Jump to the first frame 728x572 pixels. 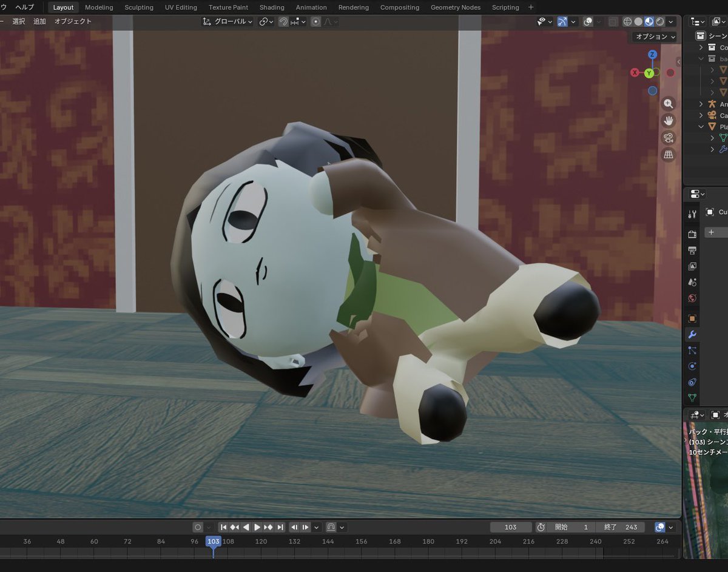(223, 527)
